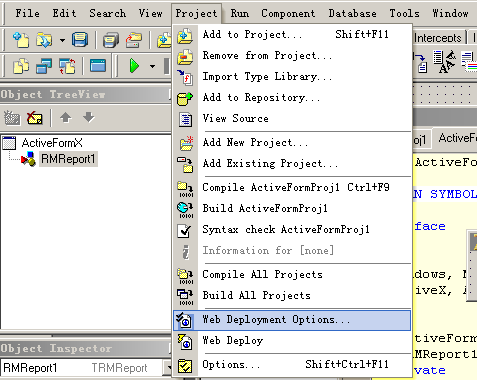Select Add New Project entry
Viewport: 477px width, 380px height.
(x=292, y=142)
